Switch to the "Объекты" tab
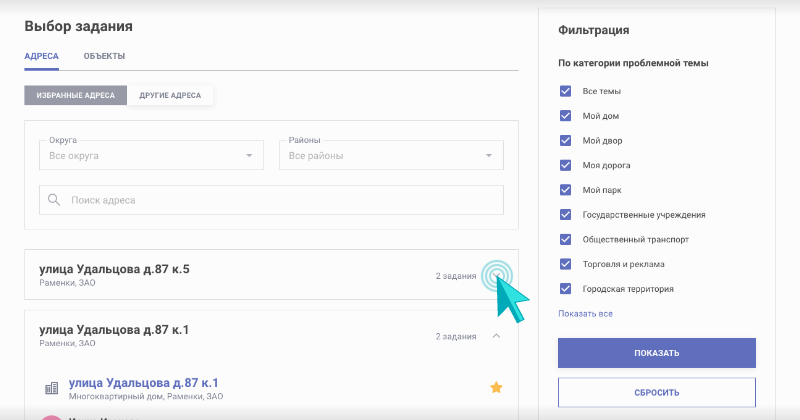The height and width of the screenshot is (420, 800). 104,57
